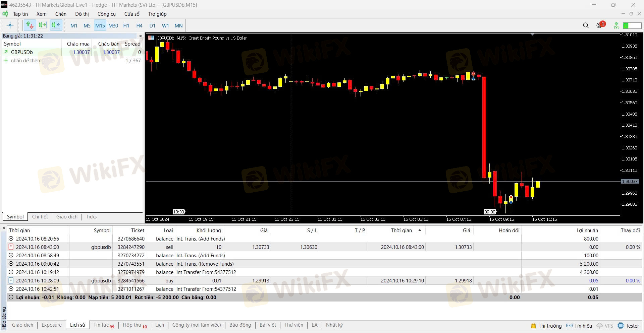Open the search magnifier in toolbar
The image size is (644, 333).
pyautogui.click(x=586, y=25)
